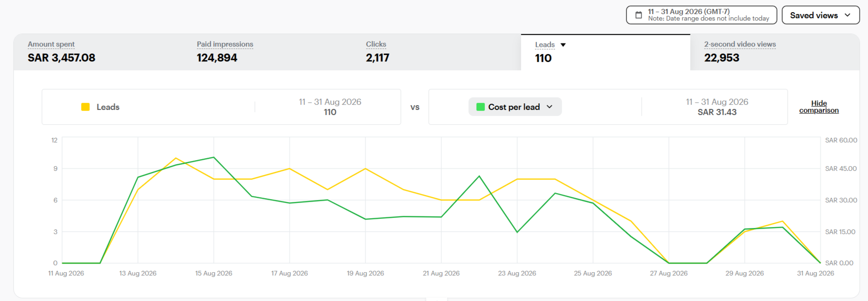
Task: Click the 124,894 paid impressions value
Action: (217, 58)
